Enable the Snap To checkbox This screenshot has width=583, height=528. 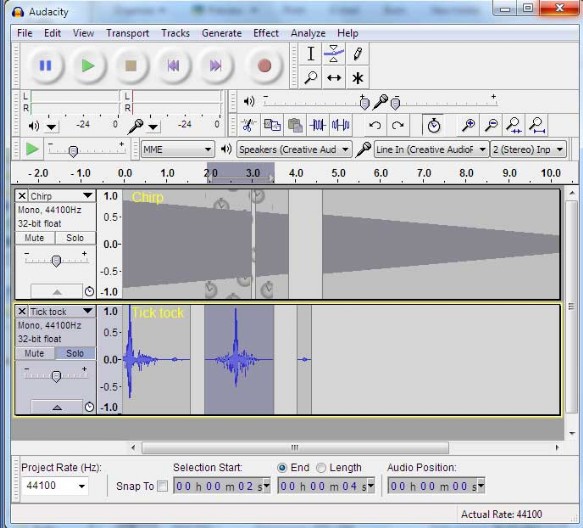(x=162, y=486)
